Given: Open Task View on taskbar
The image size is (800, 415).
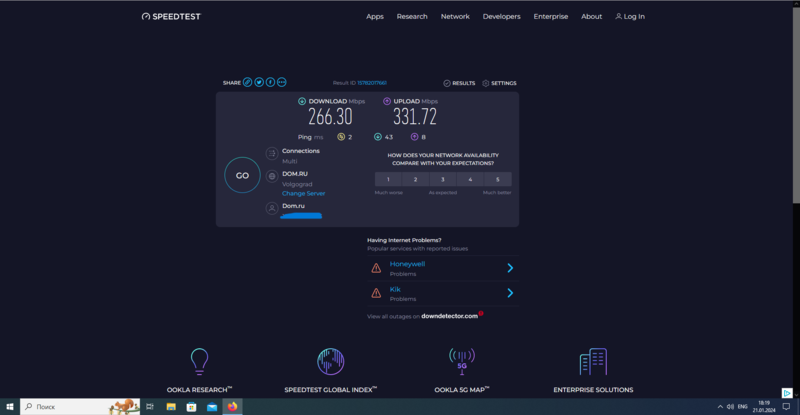Looking at the screenshot, I should pyautogui.click(x=150, y=407).
